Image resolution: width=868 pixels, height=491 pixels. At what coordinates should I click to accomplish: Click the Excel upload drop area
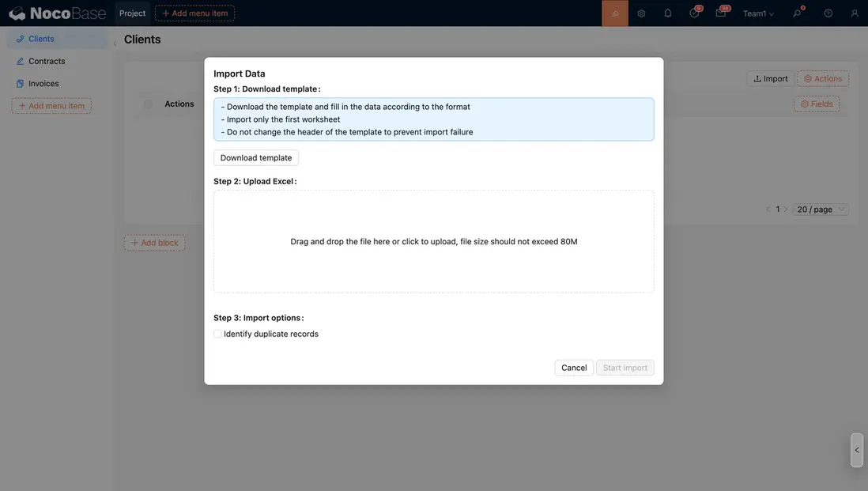coord(434,241)
